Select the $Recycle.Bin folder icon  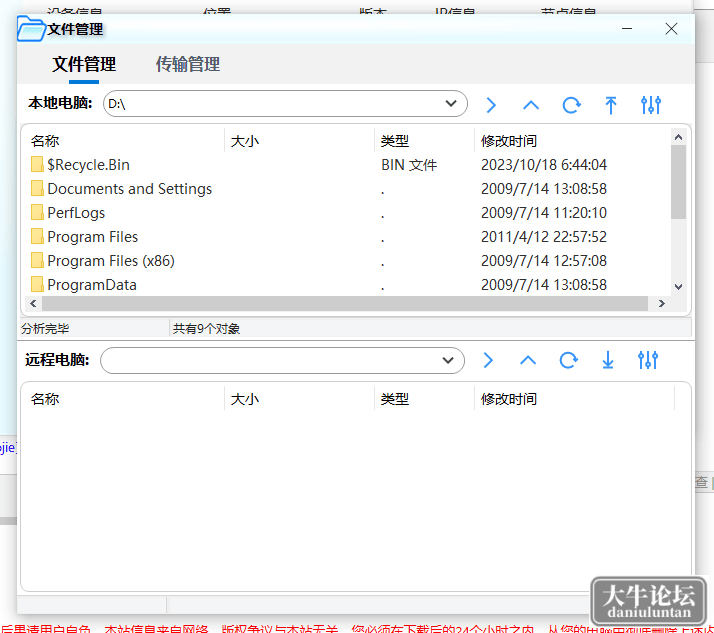pyautogui.click(x=37, y=164)
